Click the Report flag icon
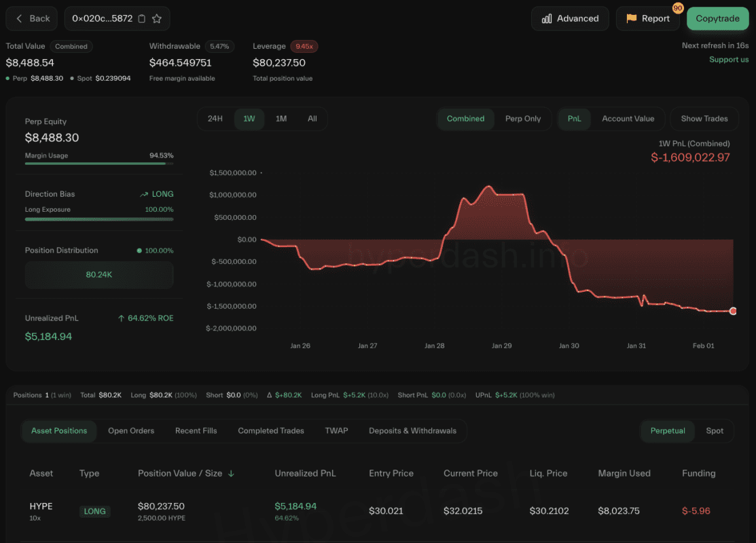This screenshot has width=756, height=543. click(632, 19)
